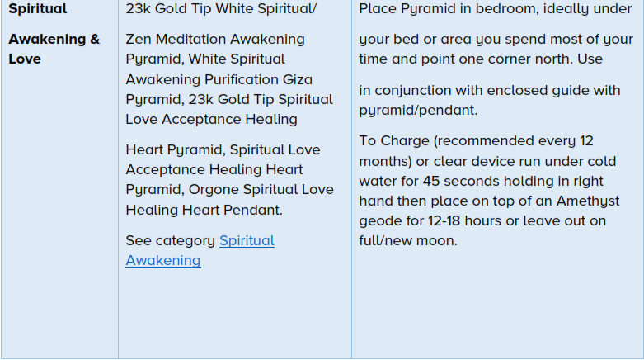Click the "23k Gold Tip White Spiritual/" line
The width and height of the screenshot is (644, 360).
[x=221, y=9]
